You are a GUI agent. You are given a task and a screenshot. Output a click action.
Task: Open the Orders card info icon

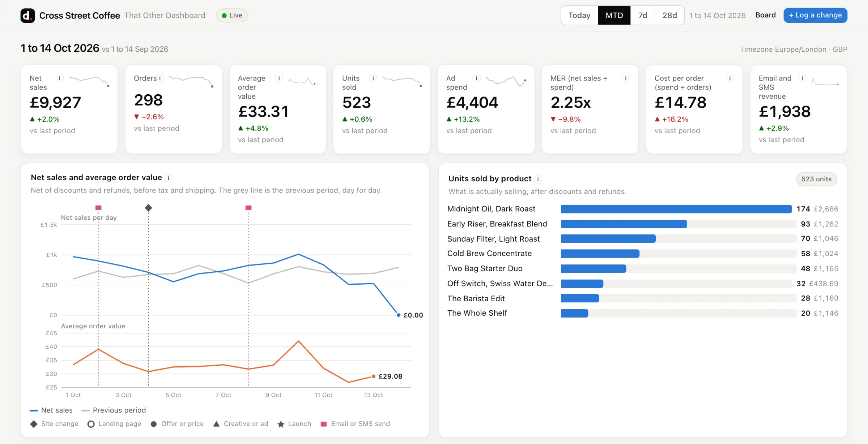click(160, 78)
